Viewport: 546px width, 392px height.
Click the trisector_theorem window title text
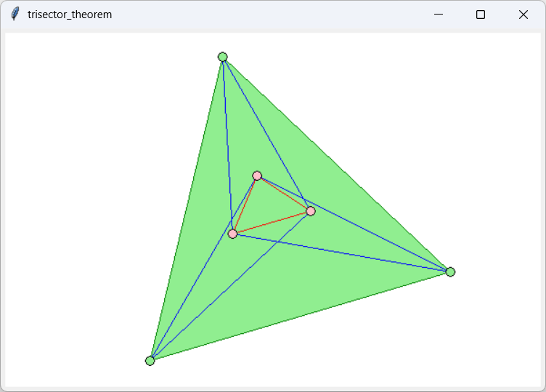tap(70, 15)
